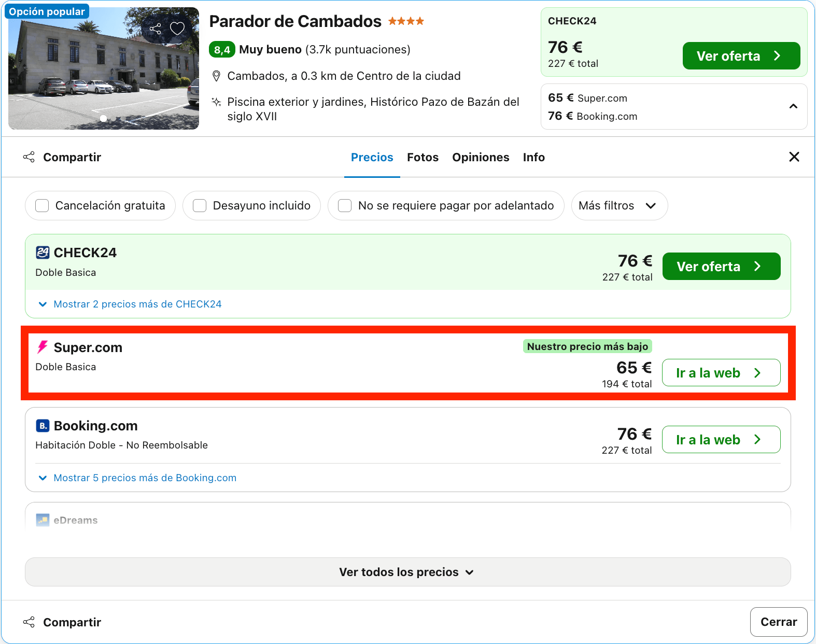Close the price panel with the X icon

click(x=794, y=157)
